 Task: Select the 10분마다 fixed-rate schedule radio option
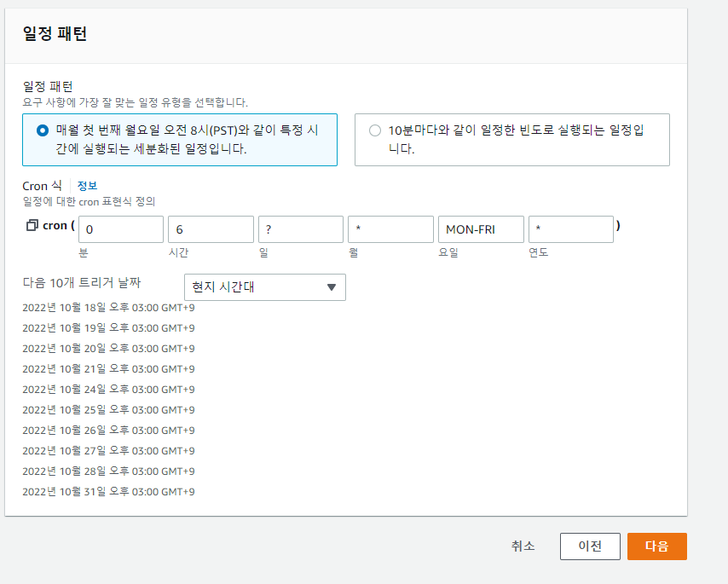click(x=375, y=130)
